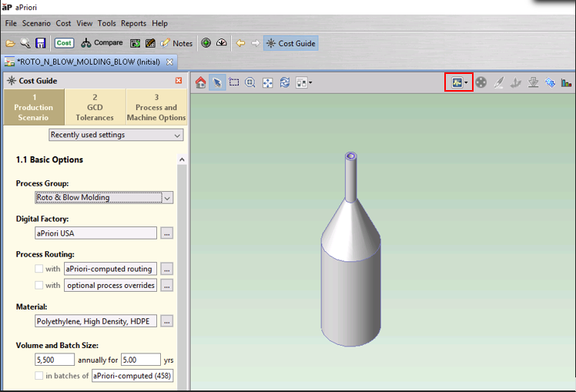Close the Cost Guide panel with red X
The height and width of the screenshot is (392, 576).
(x=179, y=80)
